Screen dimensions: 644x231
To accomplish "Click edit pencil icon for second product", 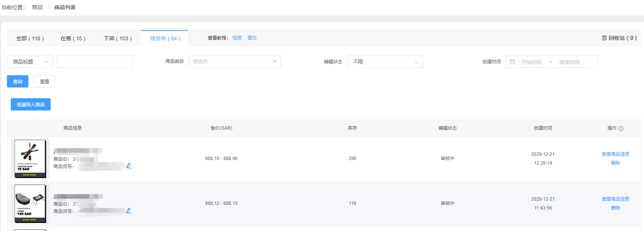I will tap(129, 211).
